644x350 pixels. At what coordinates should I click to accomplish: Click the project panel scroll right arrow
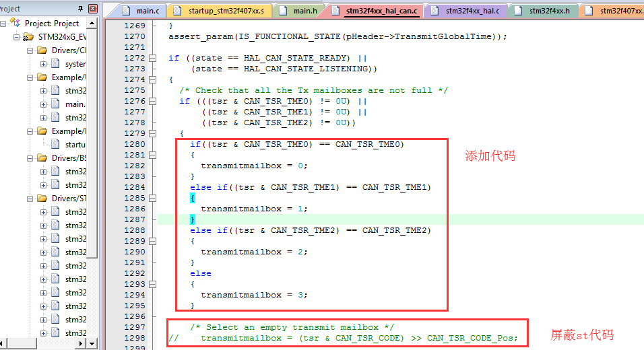click(x=82, y=343)
